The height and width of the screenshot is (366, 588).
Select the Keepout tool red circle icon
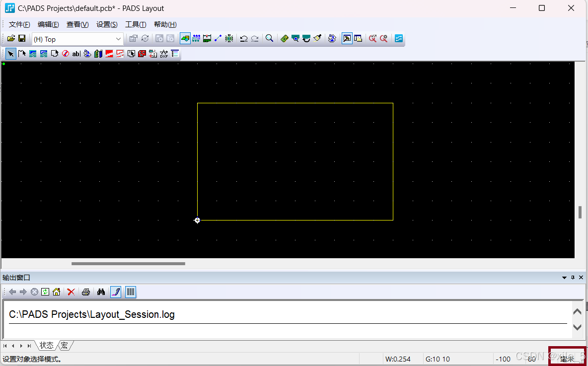pos(66,54)
